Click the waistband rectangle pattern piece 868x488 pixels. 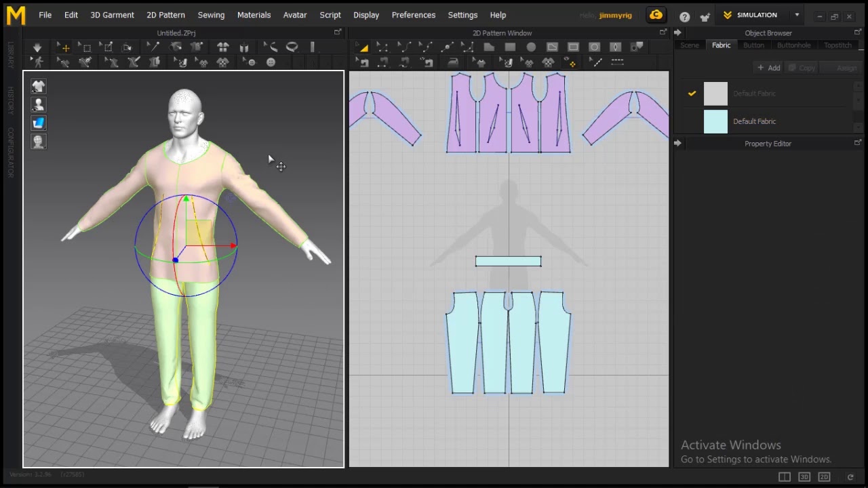pos(509,261)
